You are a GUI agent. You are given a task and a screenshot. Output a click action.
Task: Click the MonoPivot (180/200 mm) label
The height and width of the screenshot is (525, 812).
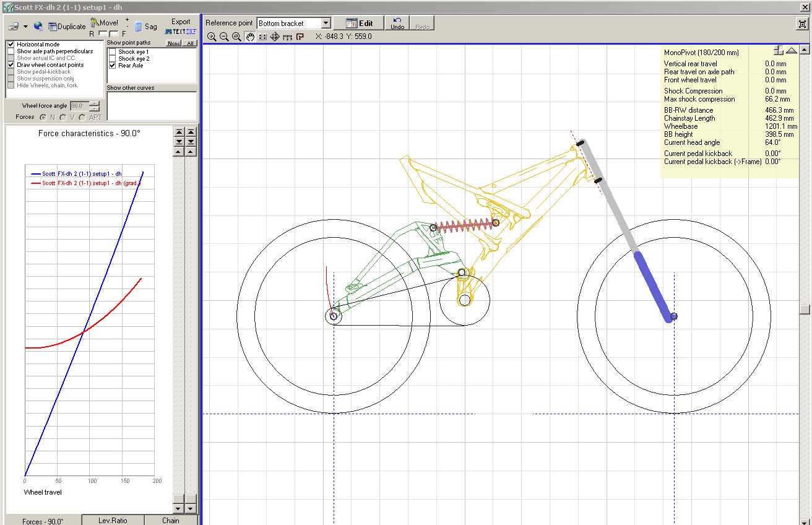pos(701,53)
